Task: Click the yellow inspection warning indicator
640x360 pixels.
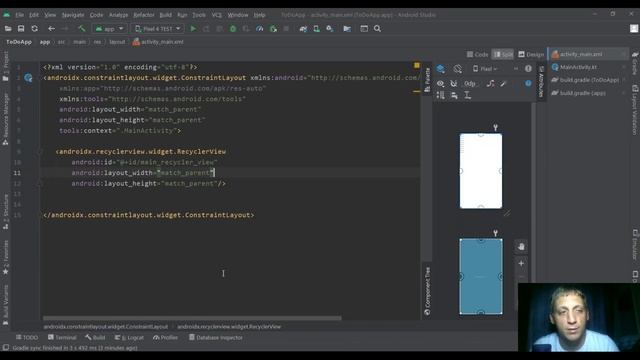Action: tap(417, 65)
